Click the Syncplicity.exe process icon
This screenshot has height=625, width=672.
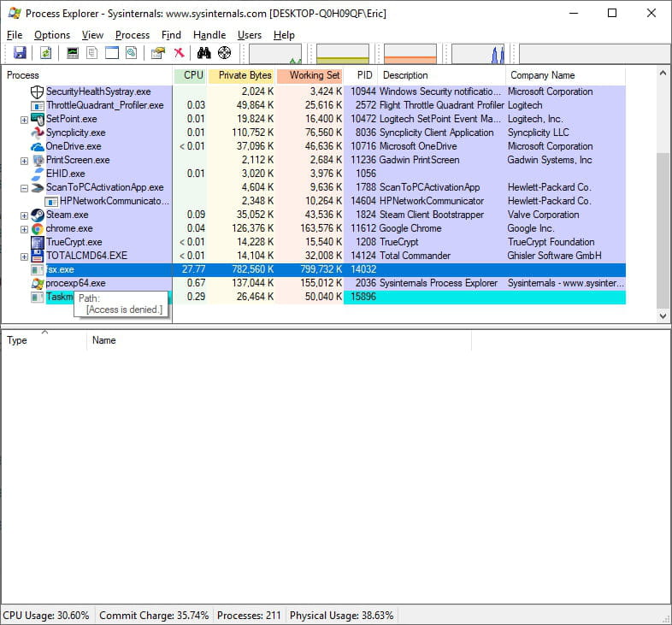(x=38, y=133)
